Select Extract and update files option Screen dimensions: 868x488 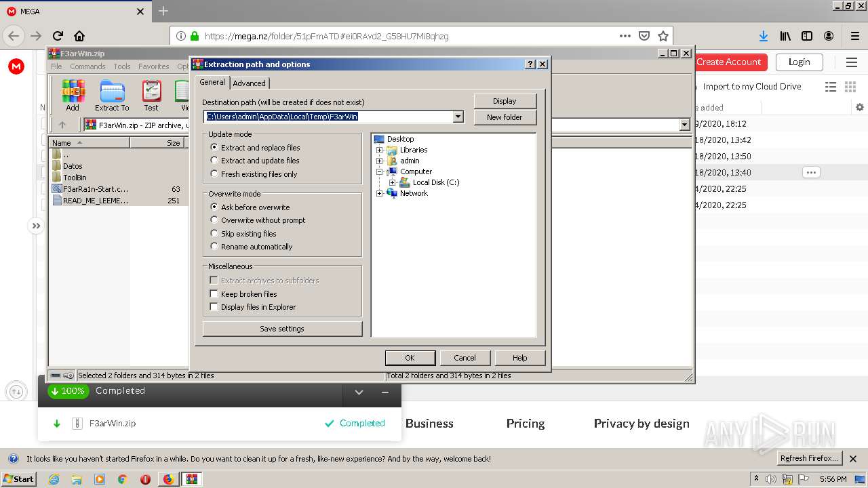pos(255,161)
